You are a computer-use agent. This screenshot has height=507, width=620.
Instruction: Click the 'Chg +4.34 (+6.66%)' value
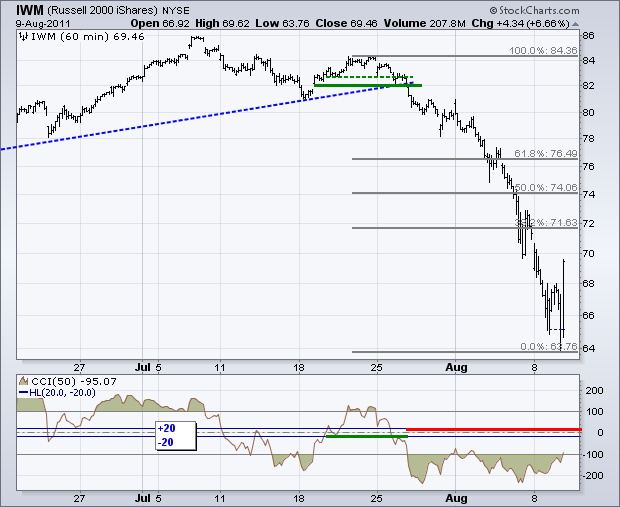(x=520, y=24)
